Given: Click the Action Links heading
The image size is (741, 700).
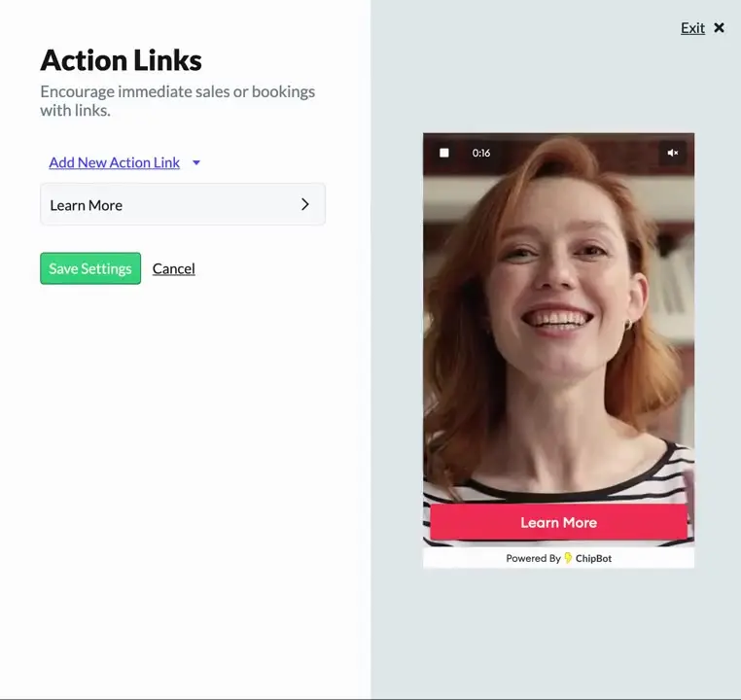Looking at the screenshot, I should (x=122, y=60).
